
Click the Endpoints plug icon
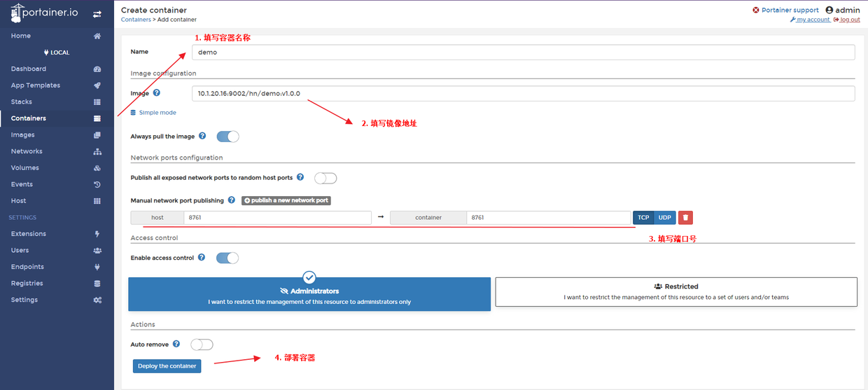coord(97,267)
